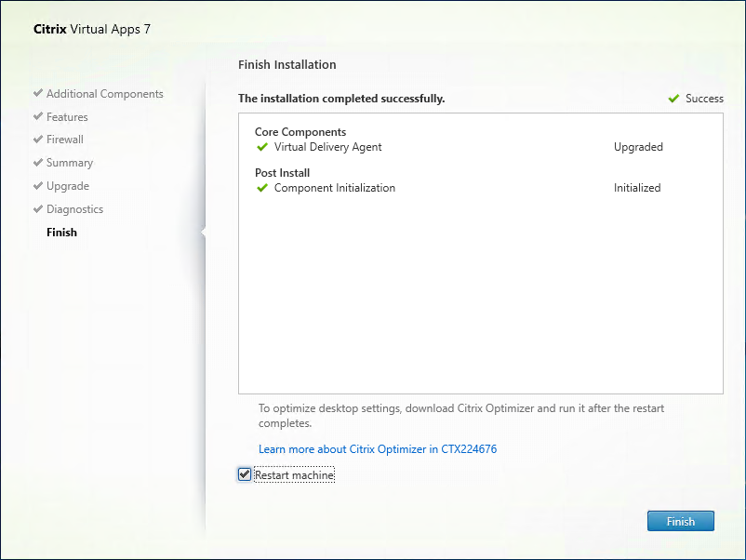This screenshot has height=560, width=746.
Task: Select the Summary step
Action: click(x=70, y=163)
